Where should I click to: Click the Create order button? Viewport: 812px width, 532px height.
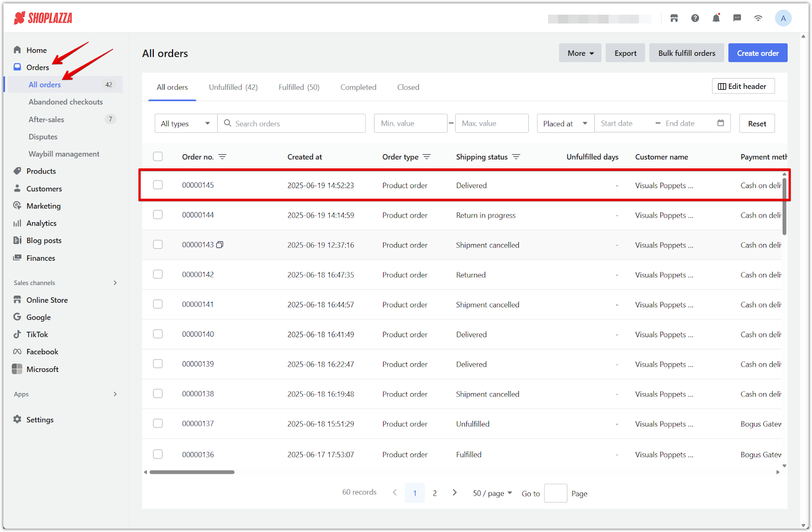tap(758, 53)
